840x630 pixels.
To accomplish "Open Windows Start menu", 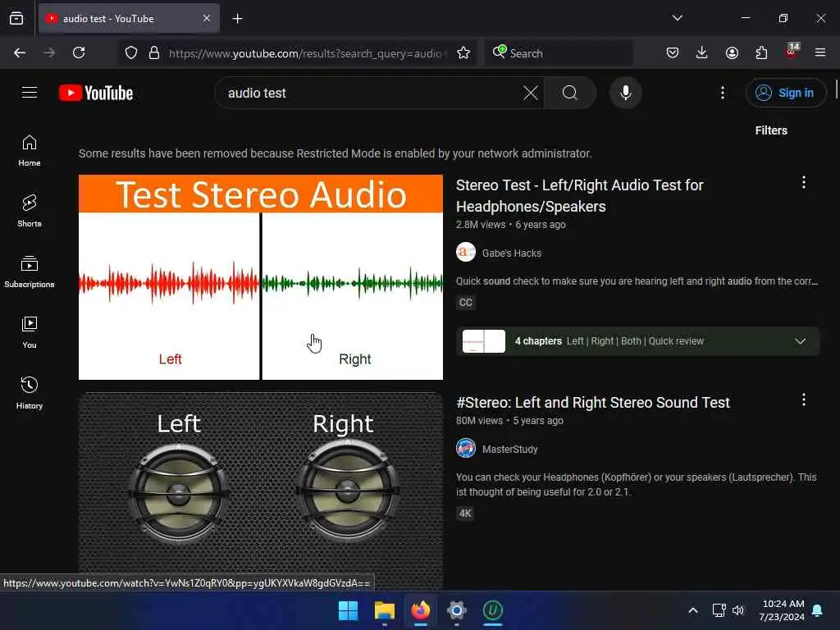I will pos(348,610).
